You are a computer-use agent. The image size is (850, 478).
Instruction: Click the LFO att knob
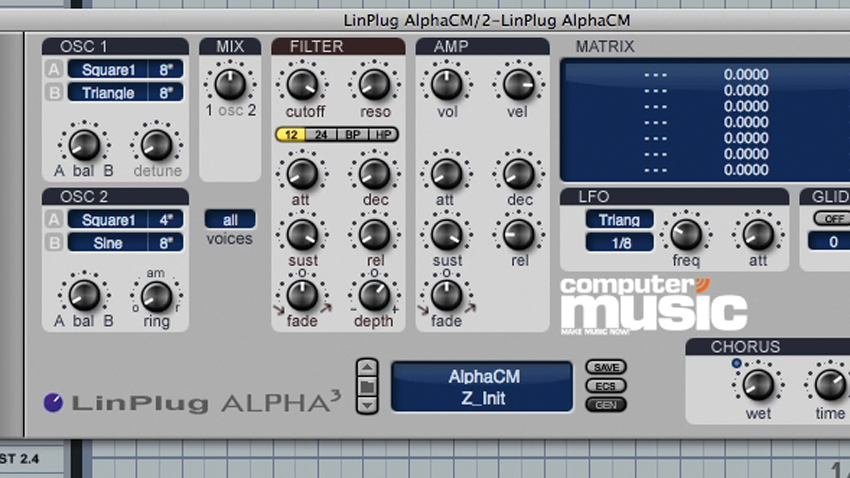coord(758,235)
